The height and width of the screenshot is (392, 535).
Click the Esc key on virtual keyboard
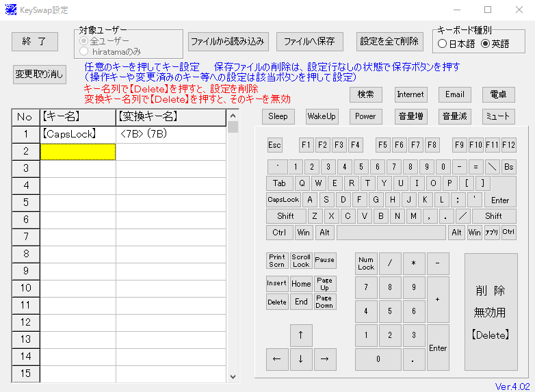coord(274,145)
